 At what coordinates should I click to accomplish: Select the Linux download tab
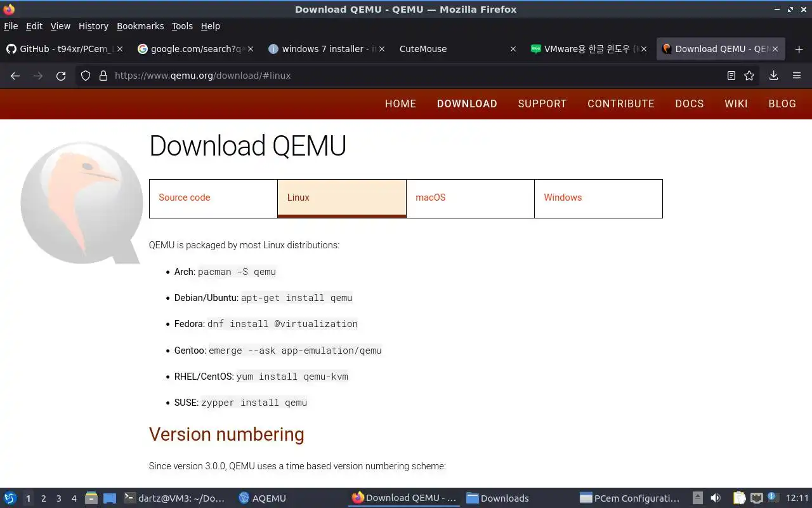(x=342, y=198)
